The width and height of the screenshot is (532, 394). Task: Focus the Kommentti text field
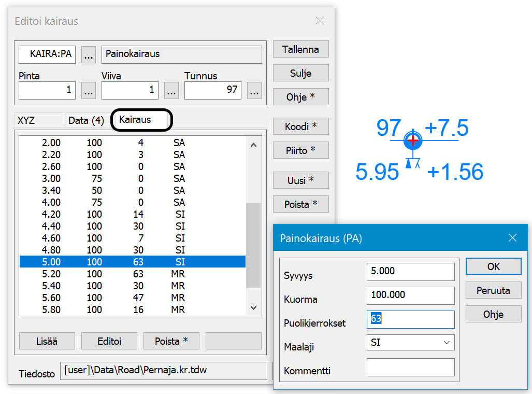(410, 367)
